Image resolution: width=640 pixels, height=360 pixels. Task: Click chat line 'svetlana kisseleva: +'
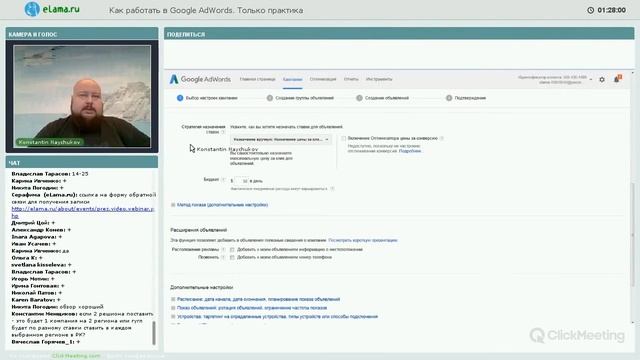41,265
